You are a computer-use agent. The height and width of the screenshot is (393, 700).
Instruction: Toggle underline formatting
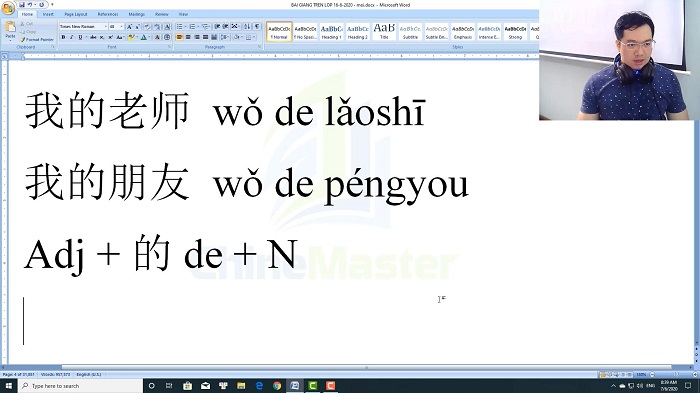coord(81,38)
